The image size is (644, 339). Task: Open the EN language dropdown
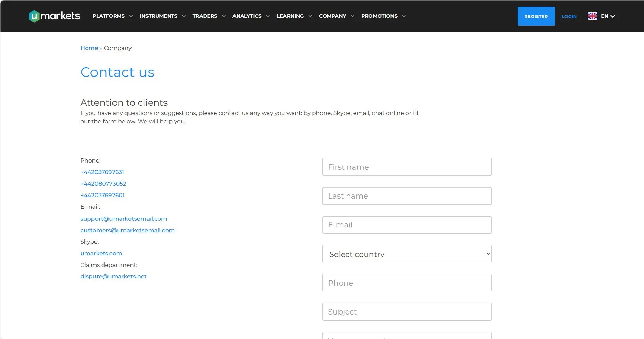click(x=608, y=16)
